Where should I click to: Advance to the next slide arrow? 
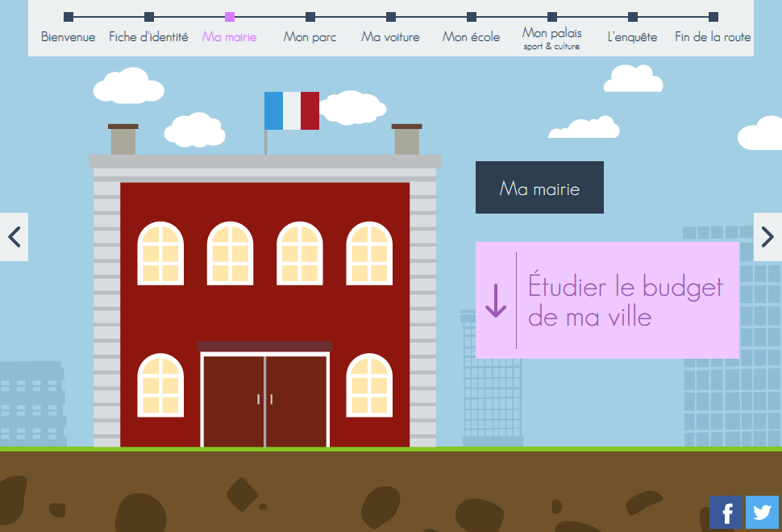(x=767, y=237)
